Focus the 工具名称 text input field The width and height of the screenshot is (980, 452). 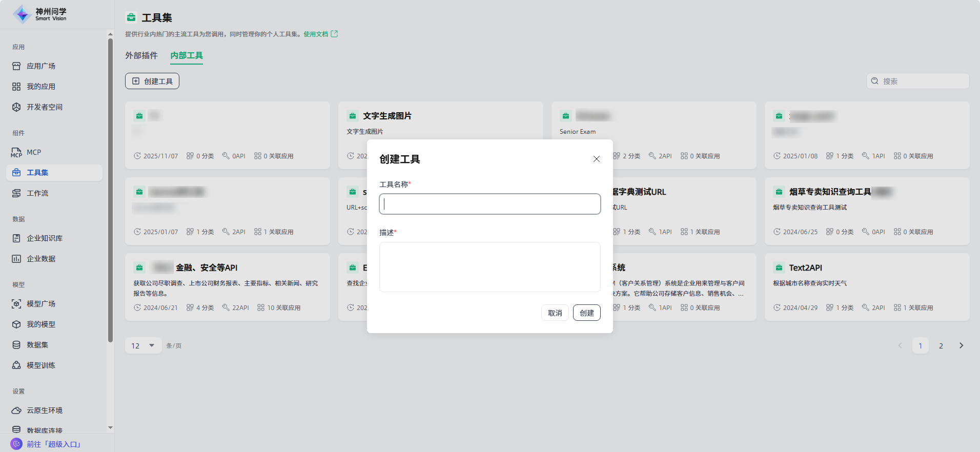click(x=489, y=204)
